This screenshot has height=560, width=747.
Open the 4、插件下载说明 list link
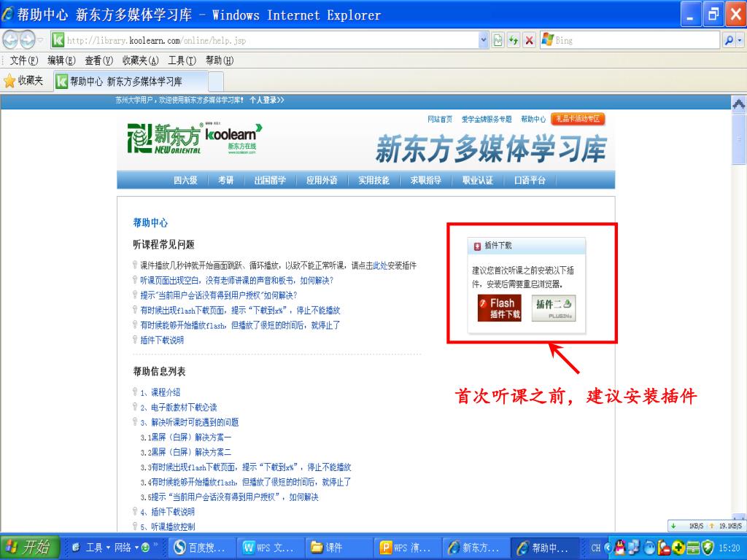pyautogui.click(x=167, y=512)
